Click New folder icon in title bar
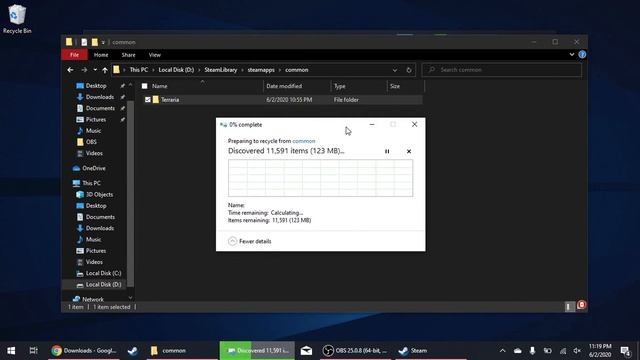Image resolution: width=640 pixels, height=360 pixels. [94, 42]
